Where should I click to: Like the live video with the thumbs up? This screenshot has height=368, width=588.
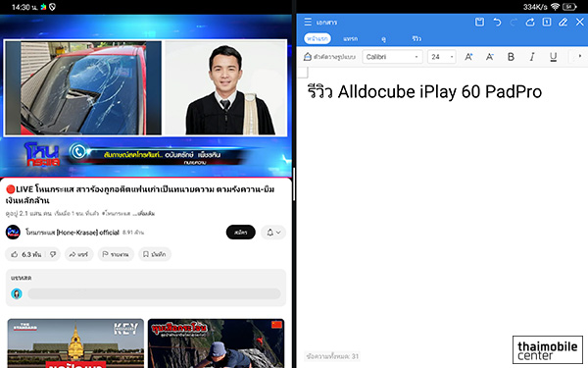[x=15, y=254]
